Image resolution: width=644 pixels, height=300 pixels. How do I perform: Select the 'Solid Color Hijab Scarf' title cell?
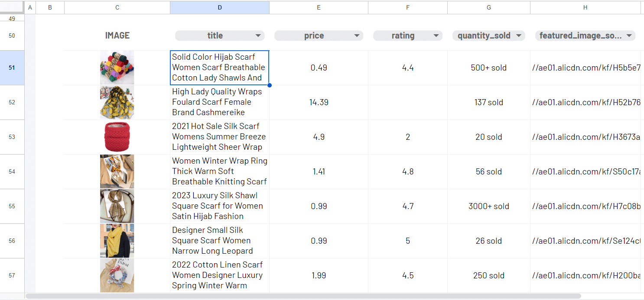pyautogui.click(x=219, y=68)
